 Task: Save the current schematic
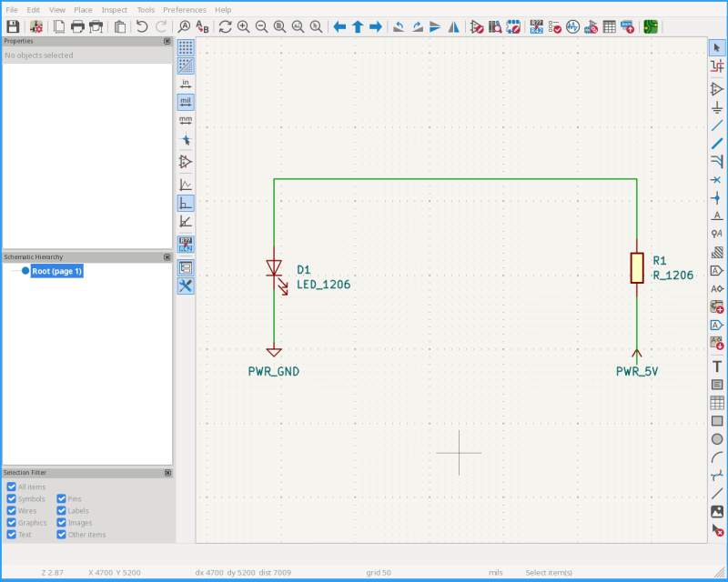(11, 26)
